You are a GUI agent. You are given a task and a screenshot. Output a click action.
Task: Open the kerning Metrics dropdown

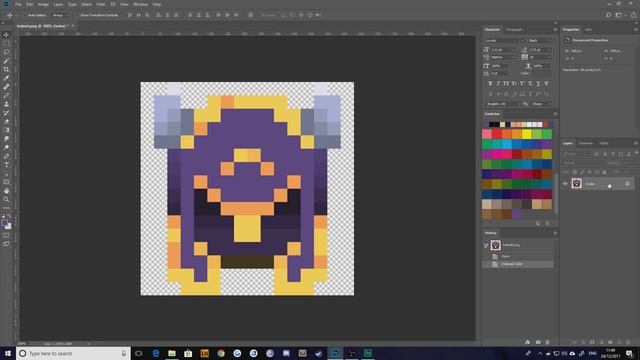(x=502, y=58)
